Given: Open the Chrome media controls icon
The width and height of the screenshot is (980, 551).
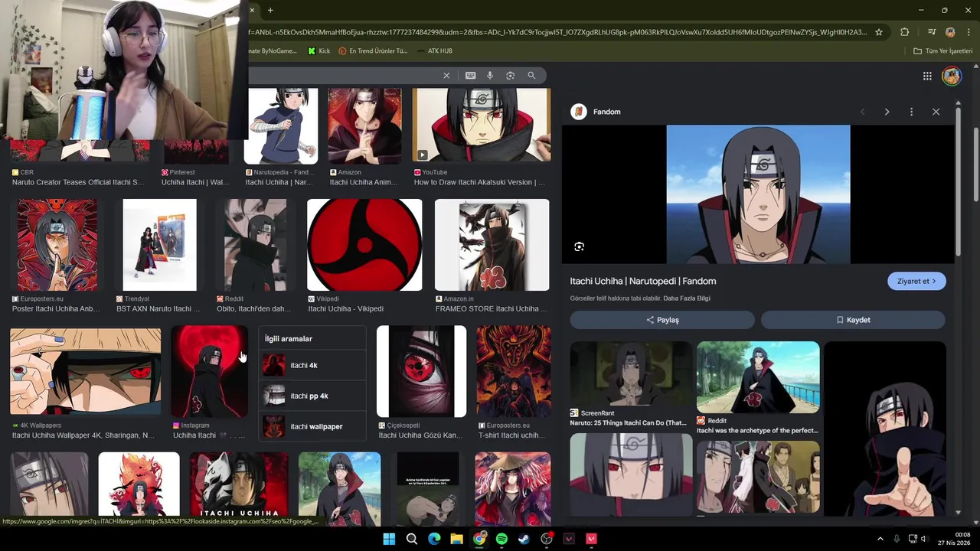Looking at the screenshot, I should tap(932, 32).
